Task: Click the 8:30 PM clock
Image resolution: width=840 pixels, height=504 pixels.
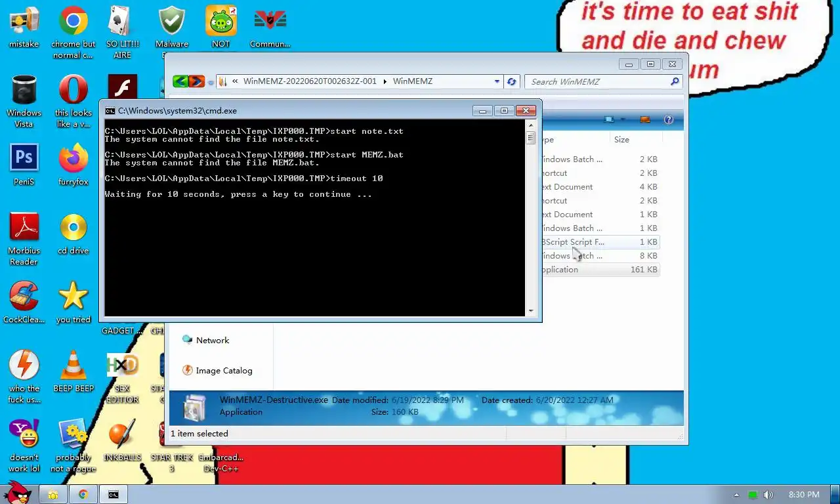Action: pos(804,495)
